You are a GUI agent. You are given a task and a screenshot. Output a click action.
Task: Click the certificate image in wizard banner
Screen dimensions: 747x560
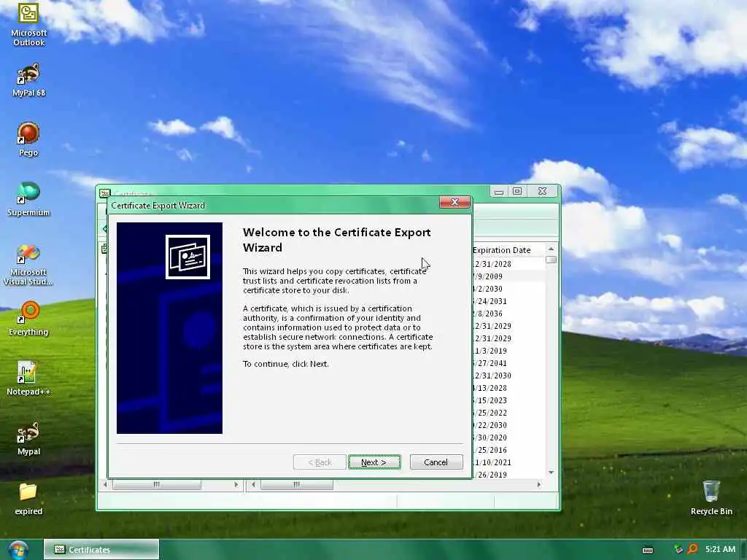click(x=187, y=257)
